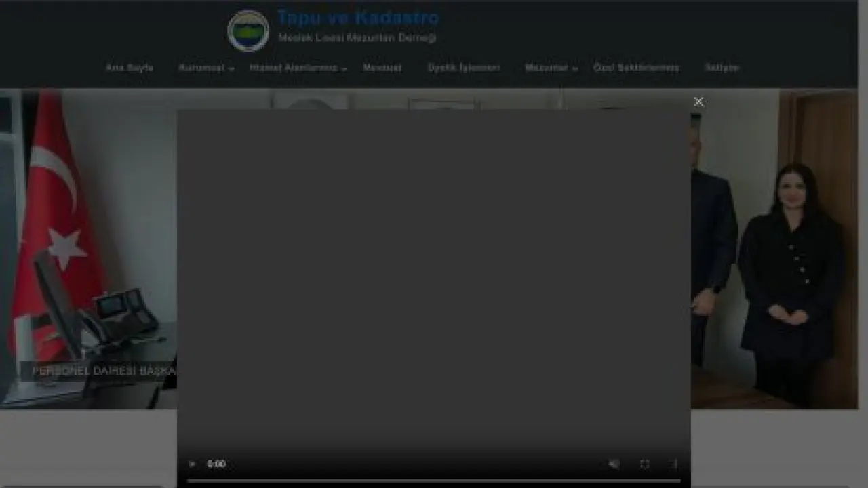Screen dimensions: 868x488
Task: Open the Mevzuat page
Action: tap(382, 68)
